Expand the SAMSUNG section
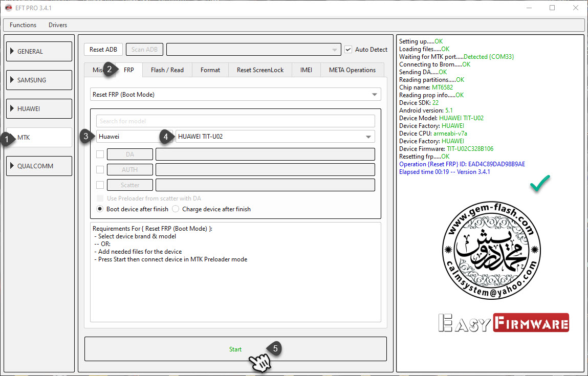Viewport: 588px width, 376px height. [39, 80]
